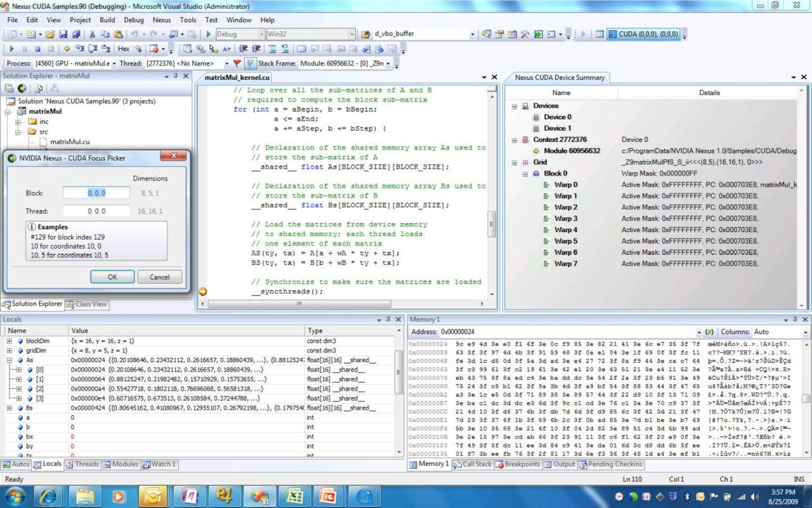The width and height of the screenshot is (812, 508).
Task: Switch to the Threads tab
Action: (82, 464)
